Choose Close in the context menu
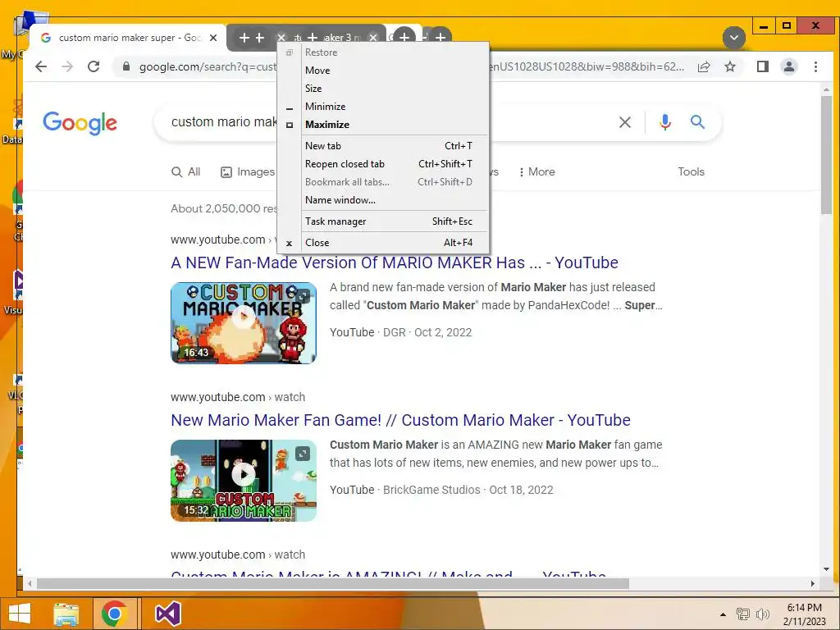 pyautogui.click(x=382, y=243)
